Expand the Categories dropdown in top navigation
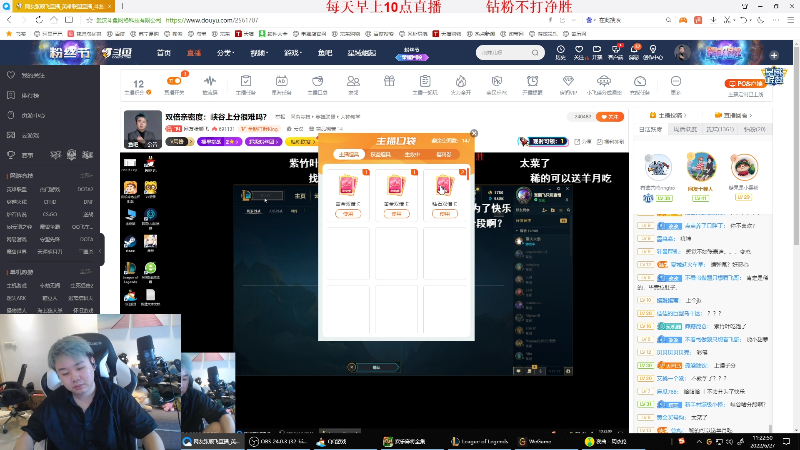Viewport: 800px width, 450px height. [x=224, y=53]
